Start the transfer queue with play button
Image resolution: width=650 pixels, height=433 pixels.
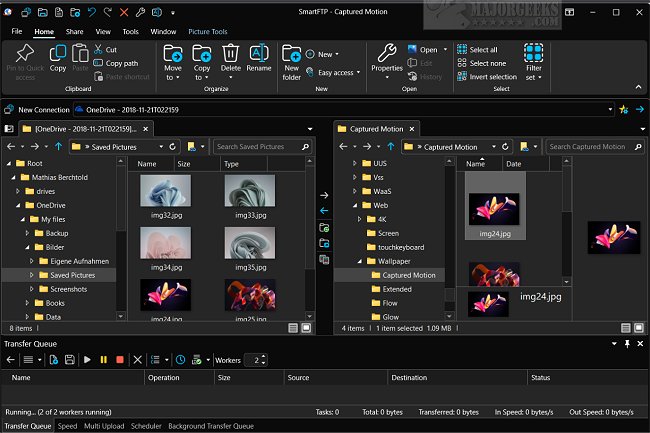[87, 359]
